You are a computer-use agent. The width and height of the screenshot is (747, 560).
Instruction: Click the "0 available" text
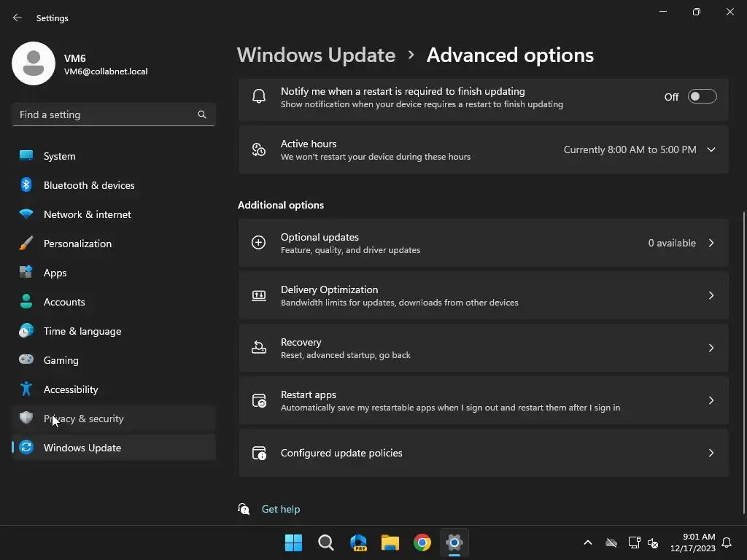click(x=672, y=243)
